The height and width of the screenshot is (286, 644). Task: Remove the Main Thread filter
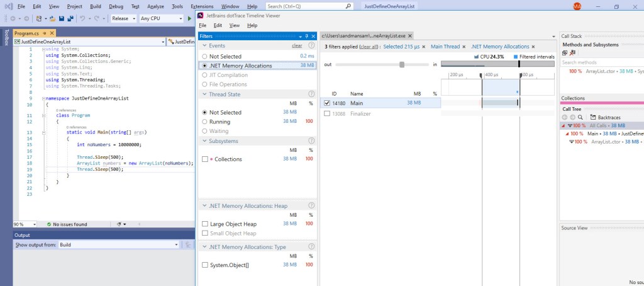point(464,47)
